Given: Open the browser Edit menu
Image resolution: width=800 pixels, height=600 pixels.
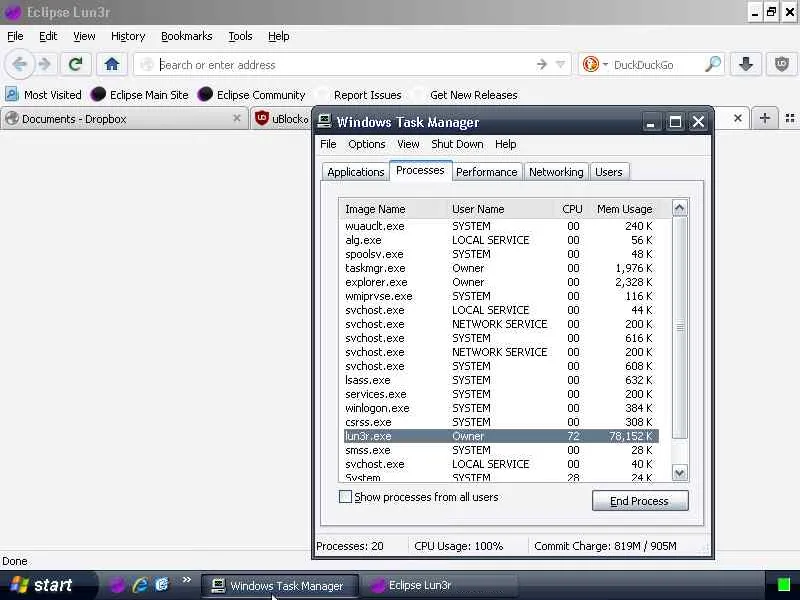Looking at the screenshot, I should pos(48,36).
